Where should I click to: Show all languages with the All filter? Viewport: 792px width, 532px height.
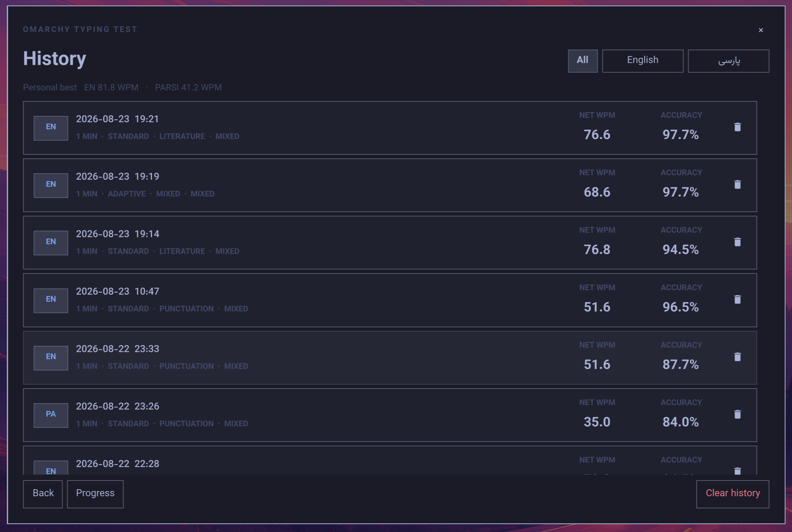(x=582, y=61)
